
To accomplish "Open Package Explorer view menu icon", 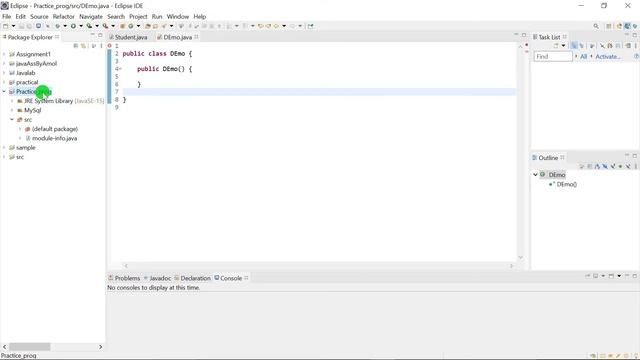I will pos(101,46).
